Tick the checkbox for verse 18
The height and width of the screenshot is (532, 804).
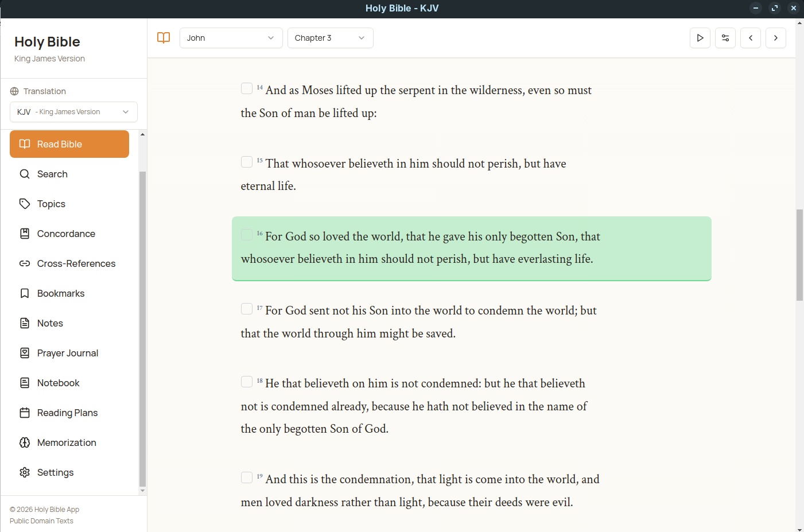(x=247, y=382)
